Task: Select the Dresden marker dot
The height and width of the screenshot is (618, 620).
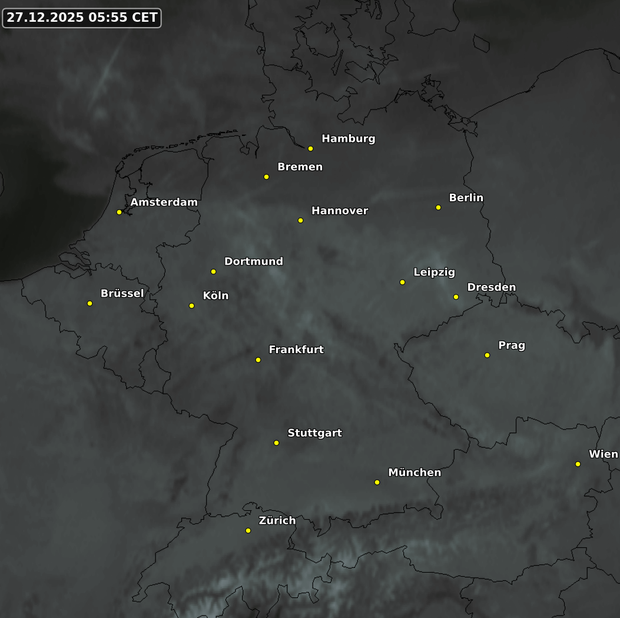Action: tap(456, 297)
